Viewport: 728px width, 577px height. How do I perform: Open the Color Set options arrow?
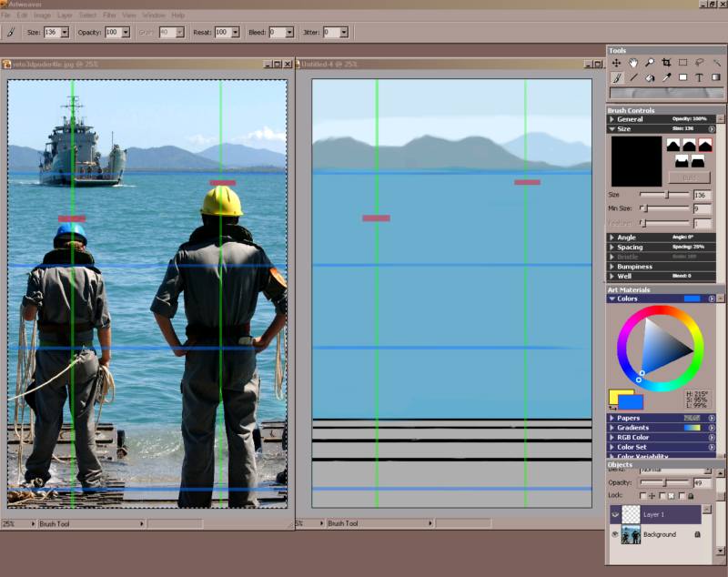(x=712, y=448)
